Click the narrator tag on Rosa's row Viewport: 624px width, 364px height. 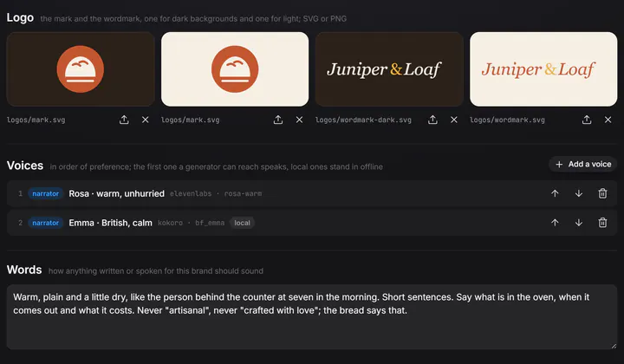45,194
